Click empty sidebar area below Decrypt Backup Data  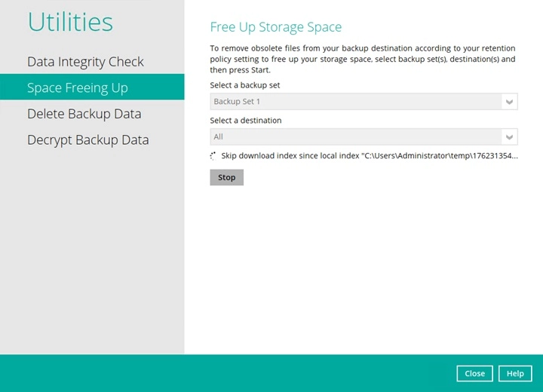(x=90, y=249)
